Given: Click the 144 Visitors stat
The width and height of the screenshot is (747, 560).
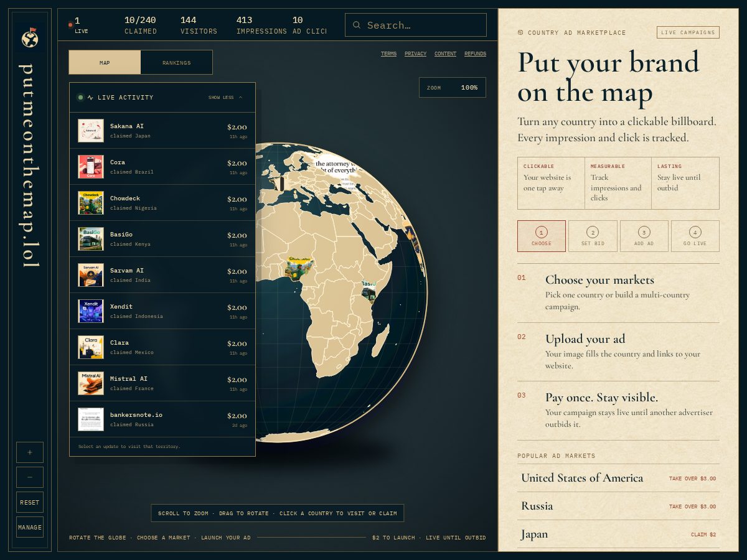Looking at the screenshot, I should (x=199, y=25).
